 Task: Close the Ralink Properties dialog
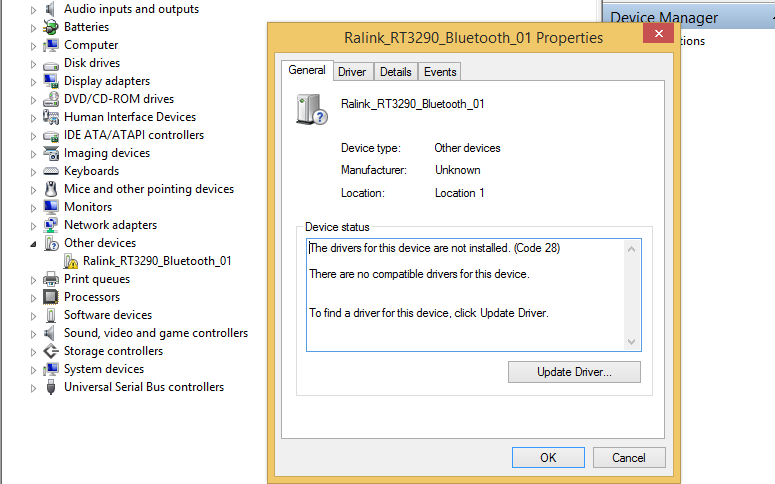point(658,34)
